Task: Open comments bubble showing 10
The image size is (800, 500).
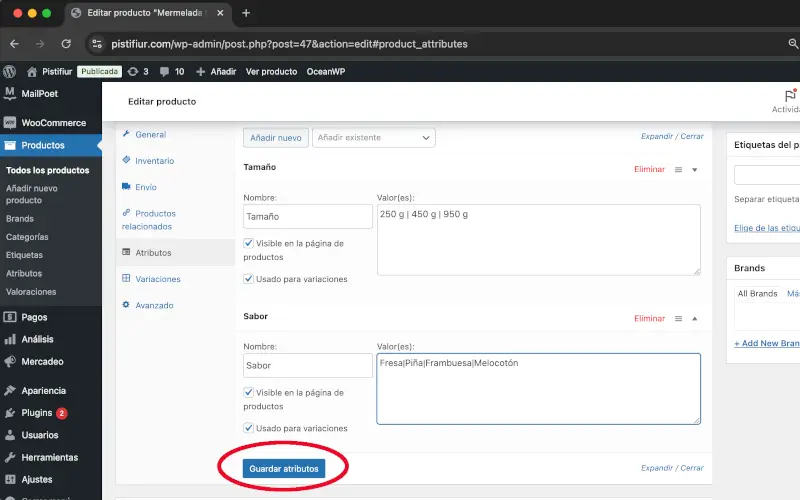Action: click(x=171, y=71)
